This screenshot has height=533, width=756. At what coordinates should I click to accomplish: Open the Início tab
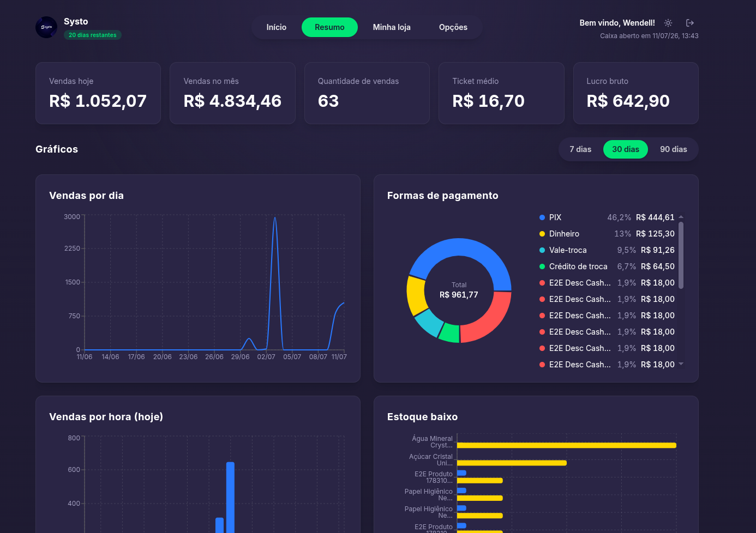click(277, 27)
